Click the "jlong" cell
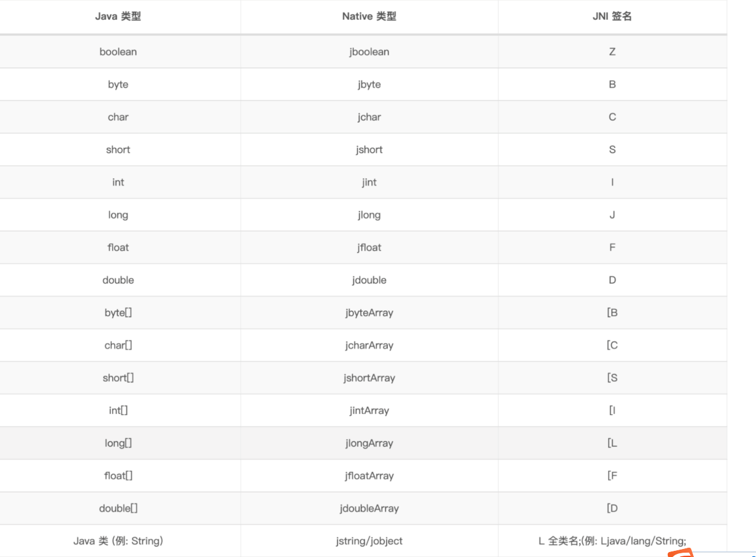The height and width of the screenshot is (557, 756). pyautogui.click(x=369, y=215)
